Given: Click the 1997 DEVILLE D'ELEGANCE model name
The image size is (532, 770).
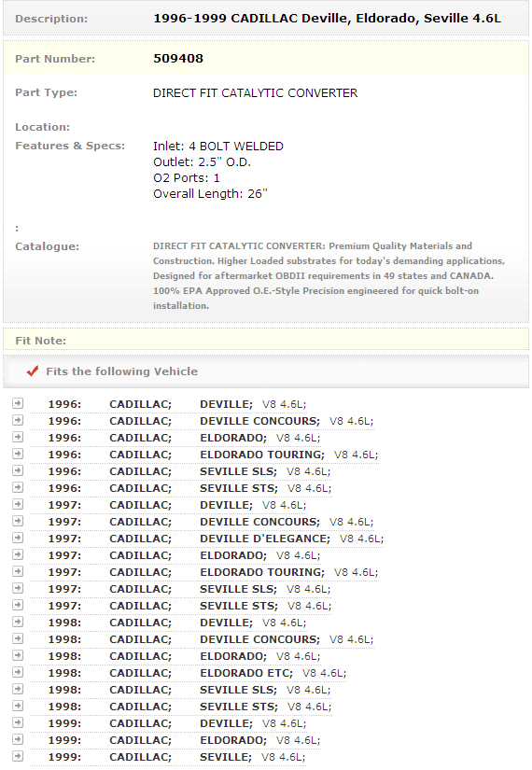Looking at the screenshot, I should [x=265, y=539].
